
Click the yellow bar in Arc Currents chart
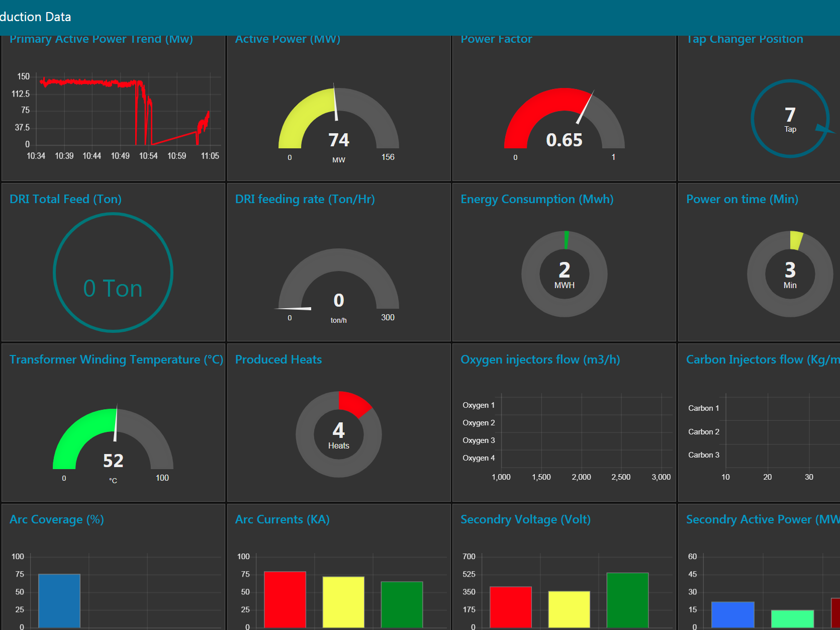point(343,601)
